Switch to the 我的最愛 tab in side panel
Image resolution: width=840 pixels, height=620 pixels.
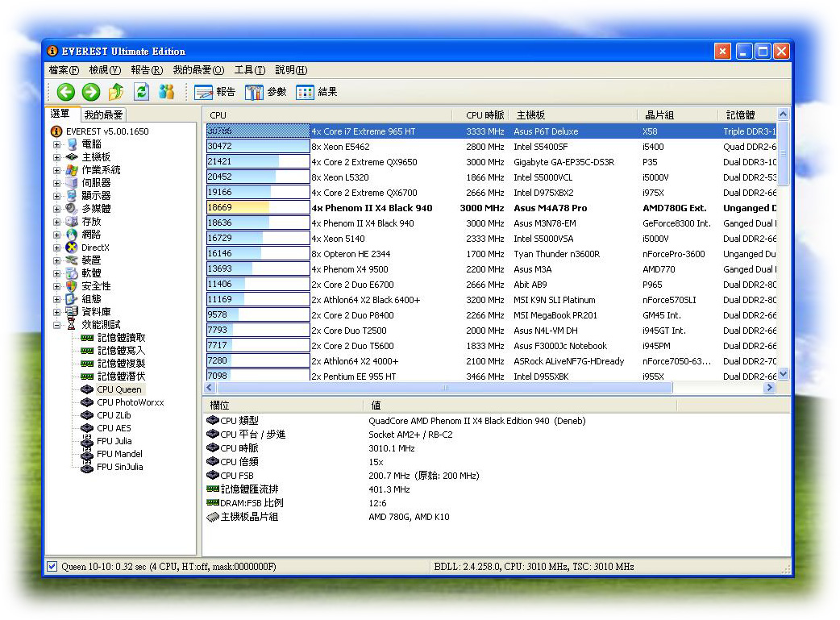point(104,115)
